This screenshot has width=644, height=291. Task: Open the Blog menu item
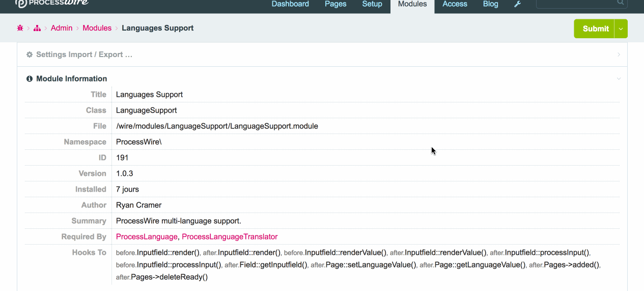[x=491, y=4]
